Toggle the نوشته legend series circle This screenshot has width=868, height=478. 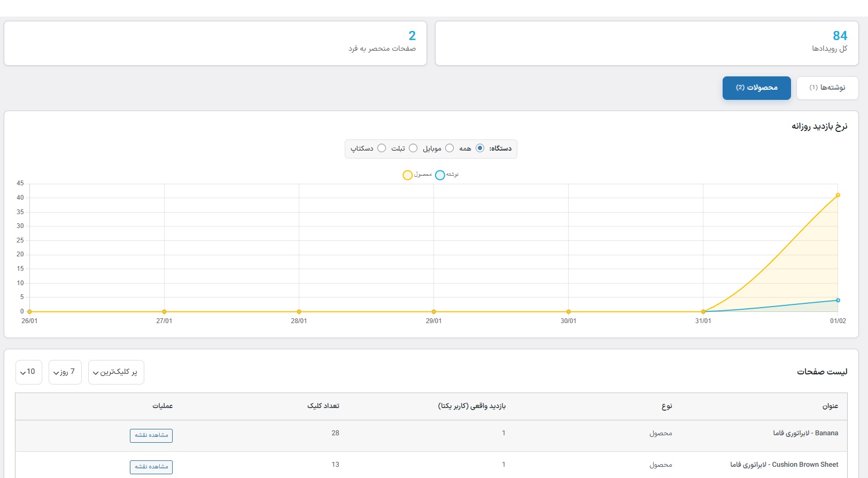[x=440, y=175]
